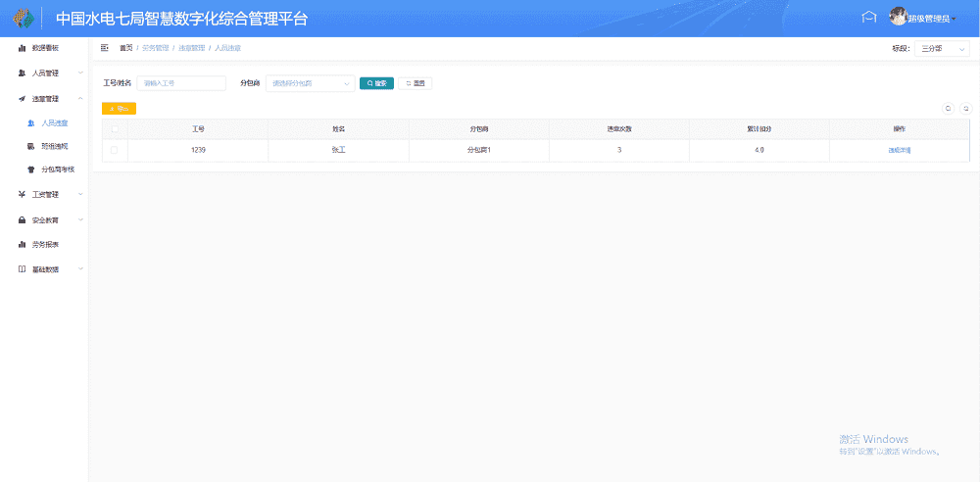Click 首页 in the breadcrumb
Screen dimensions: 980x482
click(x=125, y=48)
